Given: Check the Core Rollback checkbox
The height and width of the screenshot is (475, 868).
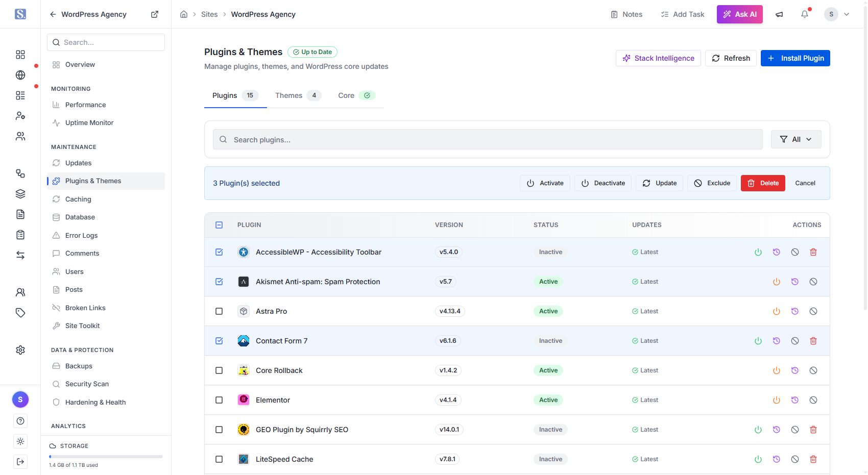Looking at the screenshot, I should (x=219, y=370).
